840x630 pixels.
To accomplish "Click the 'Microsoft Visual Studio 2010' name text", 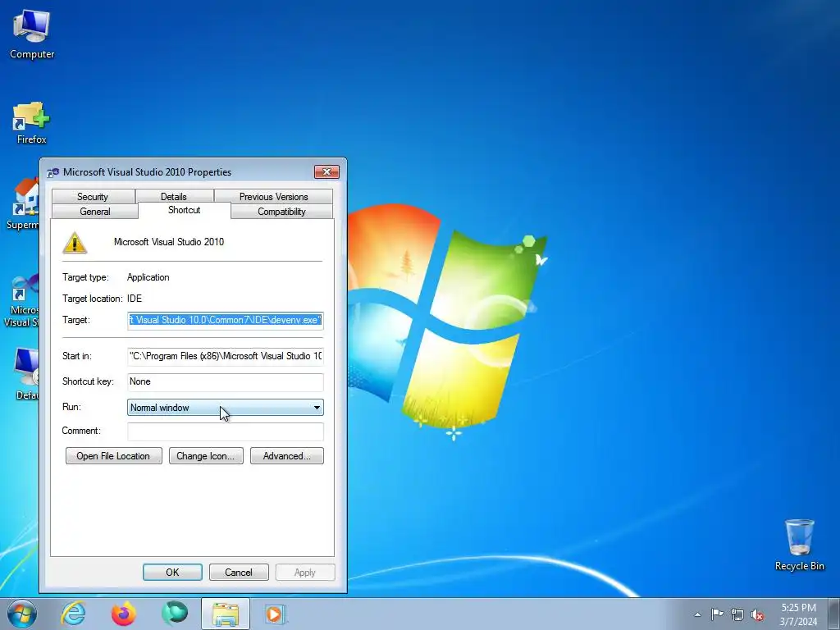I will 169,242.
